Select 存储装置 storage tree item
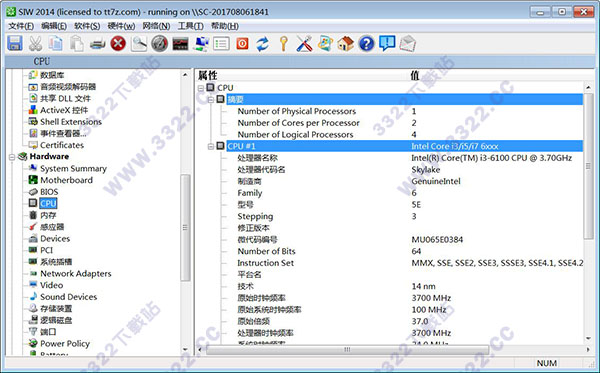 [x=56, y=309]
